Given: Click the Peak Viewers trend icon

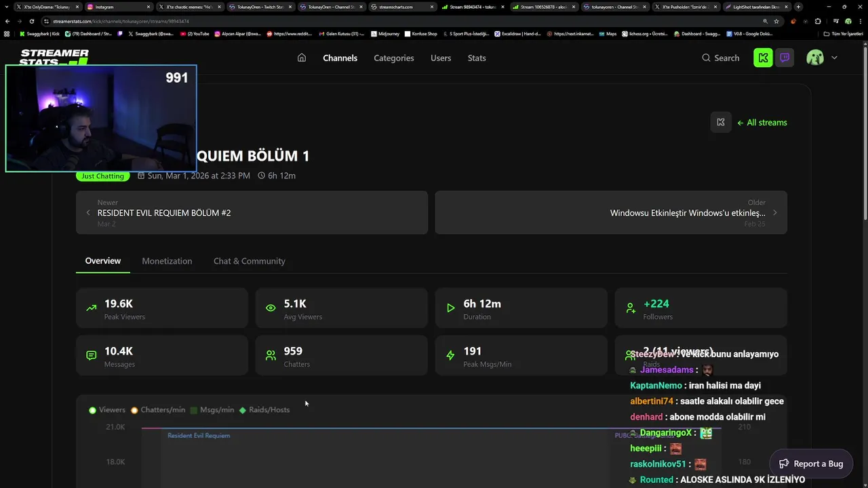Looking at the screenshot, I should 92,308.
